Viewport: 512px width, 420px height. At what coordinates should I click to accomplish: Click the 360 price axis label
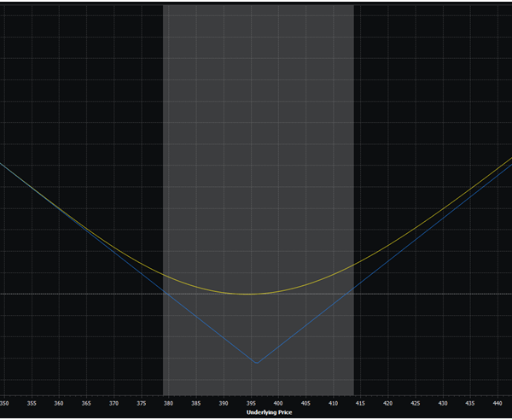(x=59, y=402)
